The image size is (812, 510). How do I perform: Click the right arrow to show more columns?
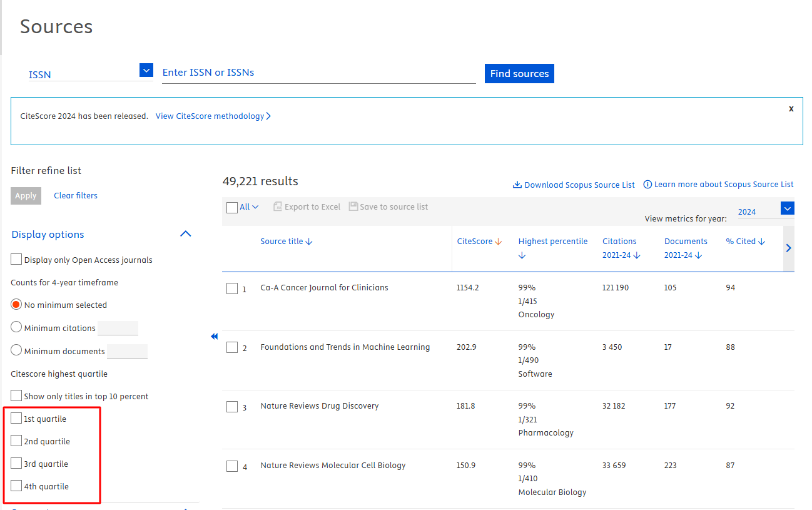tap(788, 248)
